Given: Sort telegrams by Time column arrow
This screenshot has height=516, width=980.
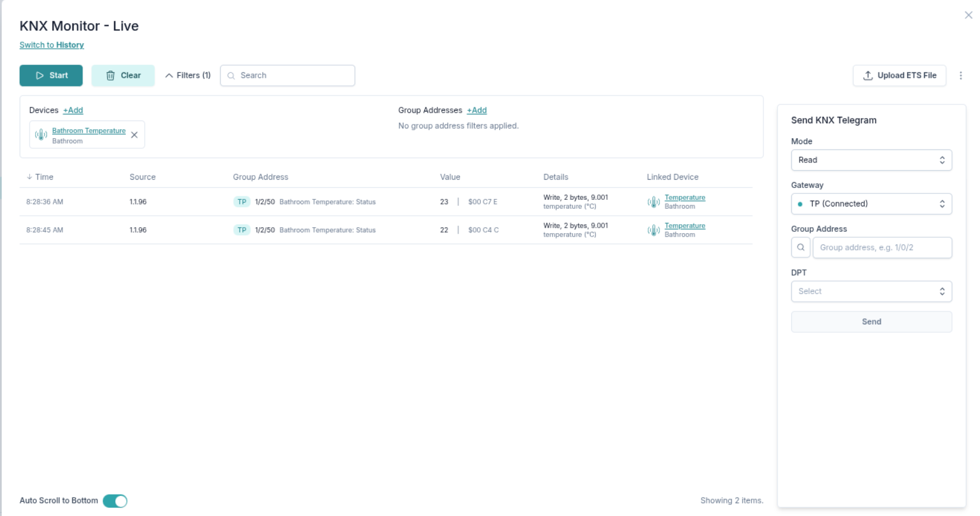Looking at the screenshot, I should coord(30,177).
